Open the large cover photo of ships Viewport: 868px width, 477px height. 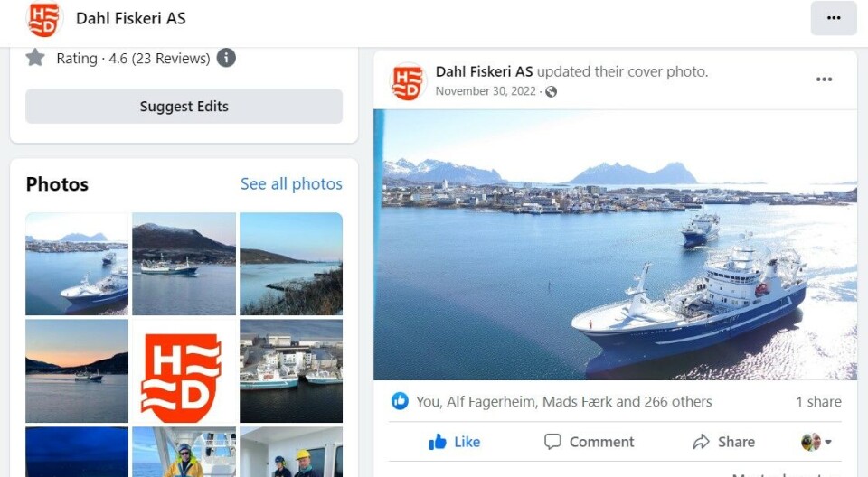point(615,244)
